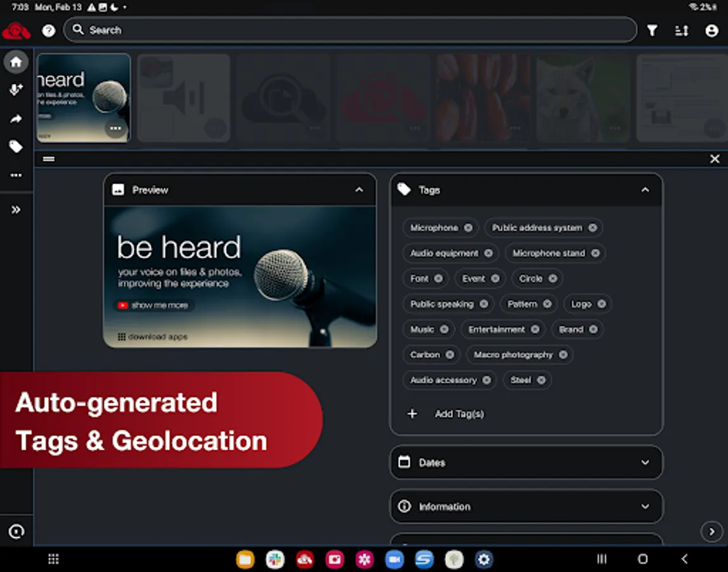Screen dimensions: 728x572
Task: Close the details panel with X
Action: coord(715,159)
